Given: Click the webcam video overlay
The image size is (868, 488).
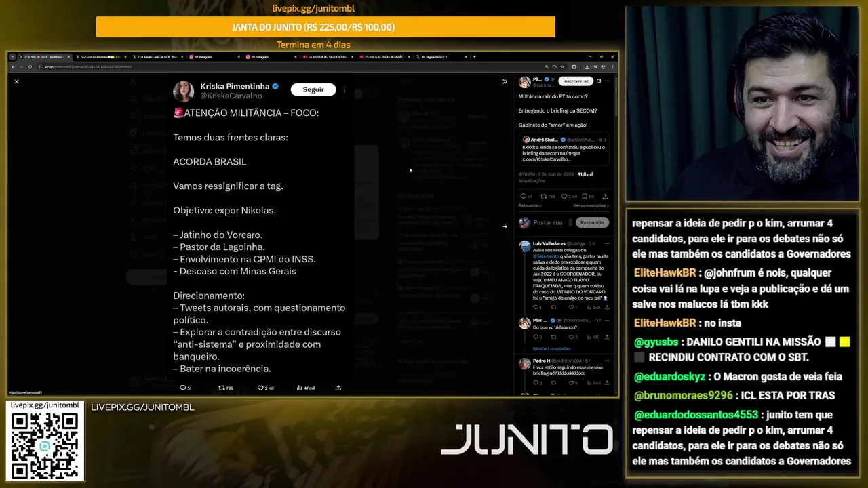Looking at the screenshot, I should click(742, 104).
